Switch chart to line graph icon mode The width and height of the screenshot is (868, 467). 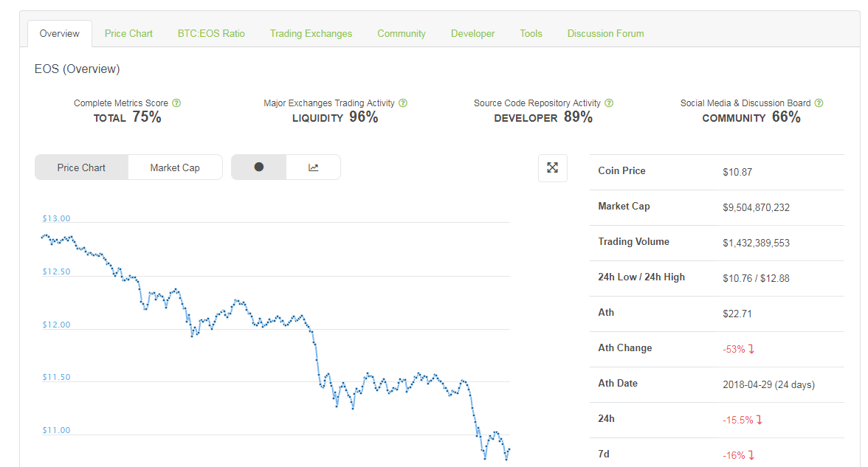coord(313,167)
